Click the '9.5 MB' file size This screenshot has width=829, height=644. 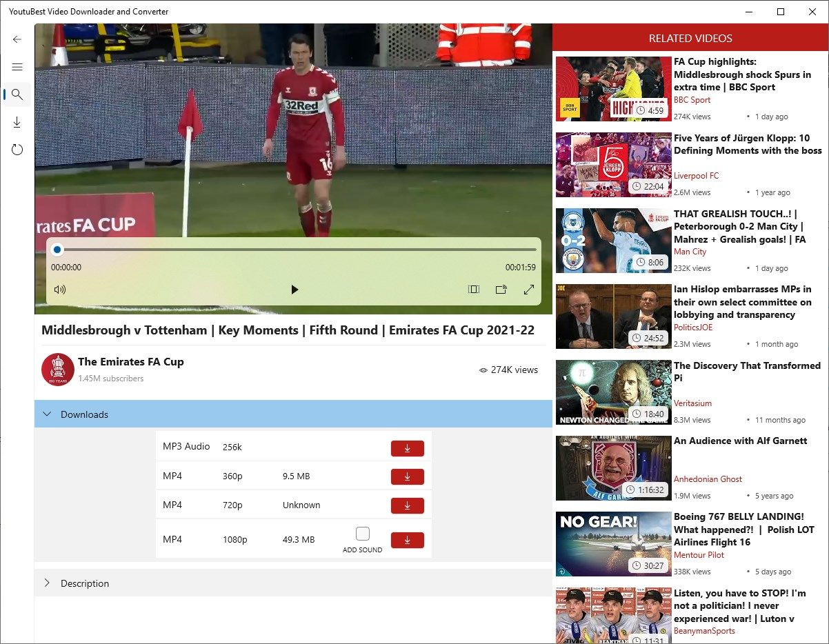pos(297,476)
